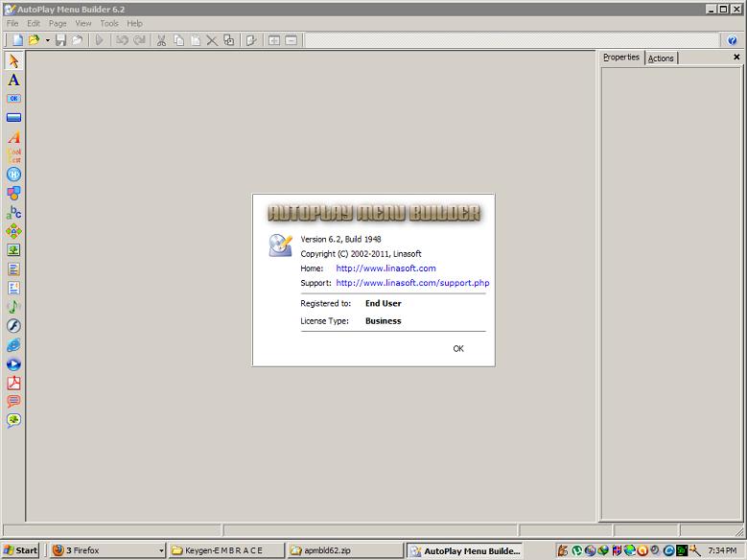Select the green four-arrow navigation tool
The width and height of the screenshot is (747, 560).
click(13, 231)
